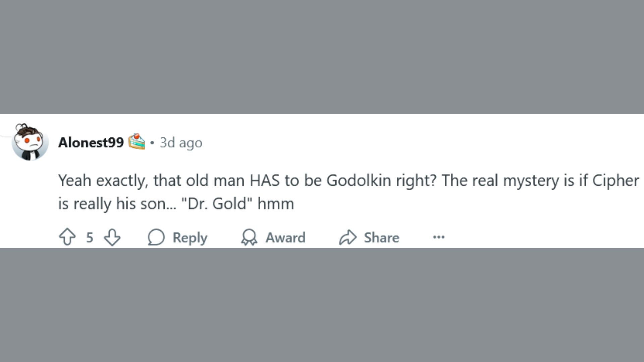Click the word "Cipher" in the comment
Screen dimensions: 644x362
[x=615, y=180]
